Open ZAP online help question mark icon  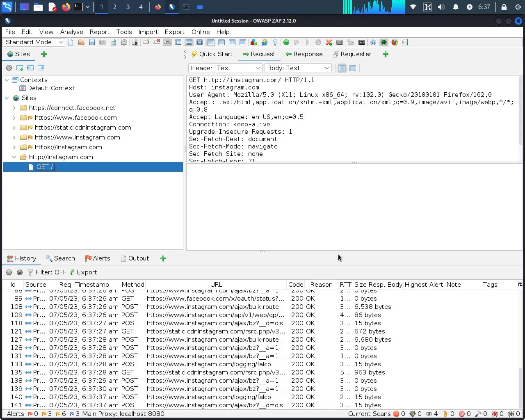[x=372, y=42]
